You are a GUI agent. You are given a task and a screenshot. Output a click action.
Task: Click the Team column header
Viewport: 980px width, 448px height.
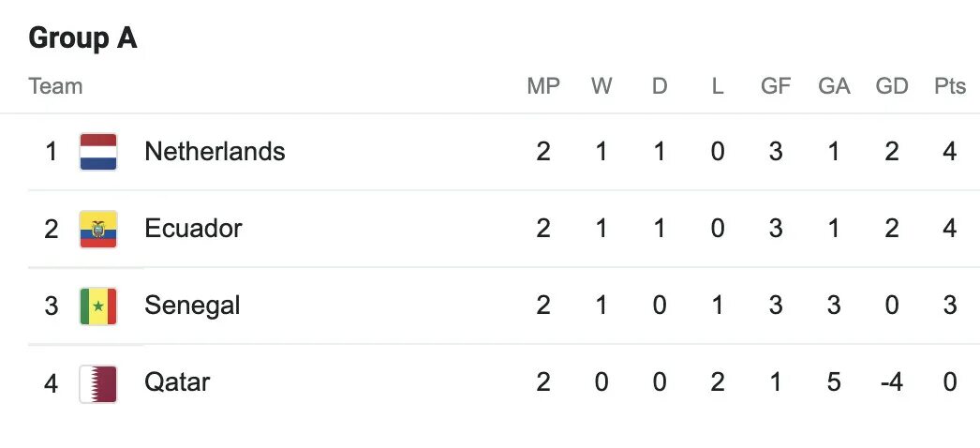pos(55,86)
